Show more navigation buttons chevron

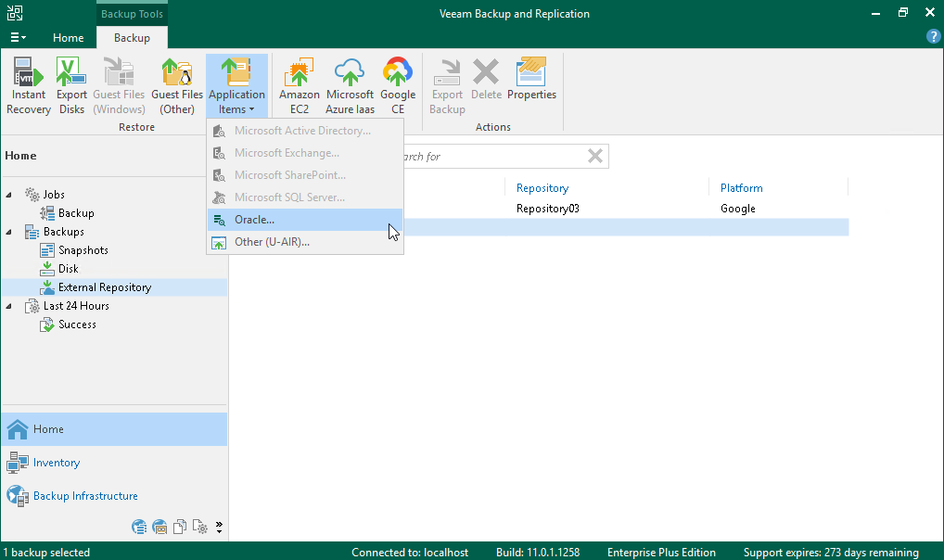click(219, 528)
